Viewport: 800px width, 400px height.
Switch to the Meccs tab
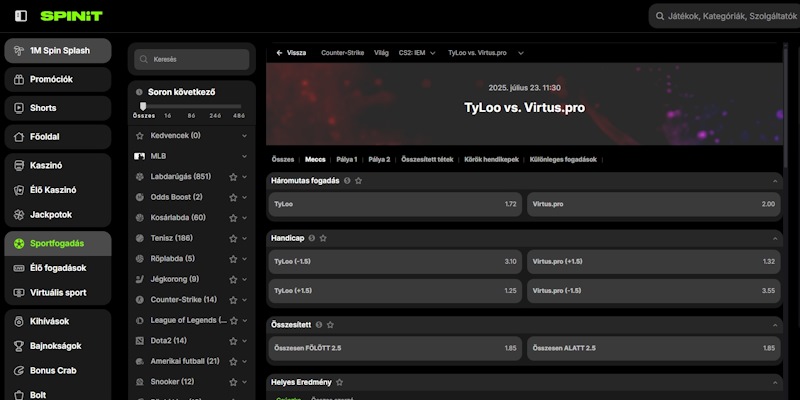click(x=315, y=159)
